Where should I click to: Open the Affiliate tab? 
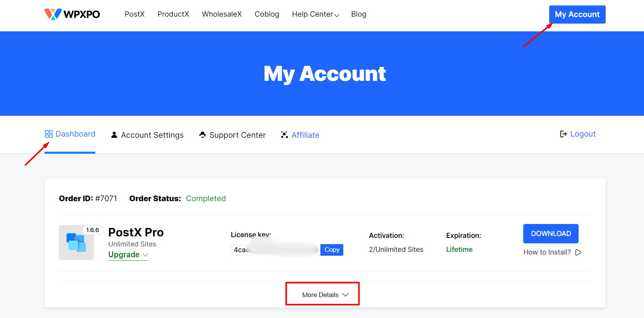point(300,135)
